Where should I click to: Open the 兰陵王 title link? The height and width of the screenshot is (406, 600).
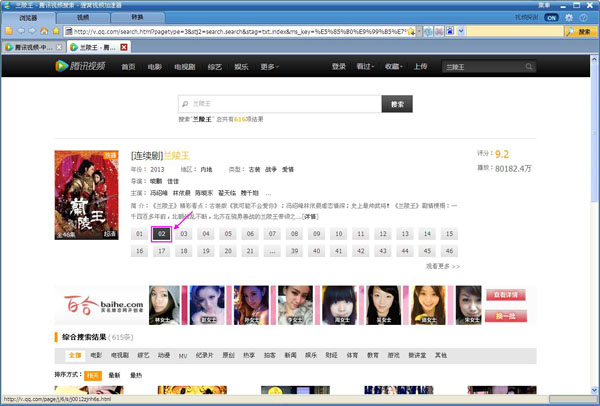(177, 155)
